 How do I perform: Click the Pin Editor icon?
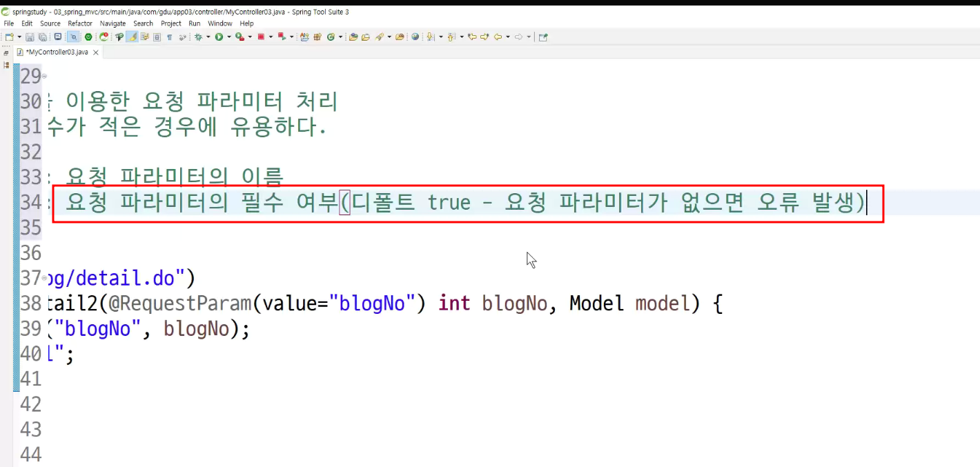(x=542, y=37)
